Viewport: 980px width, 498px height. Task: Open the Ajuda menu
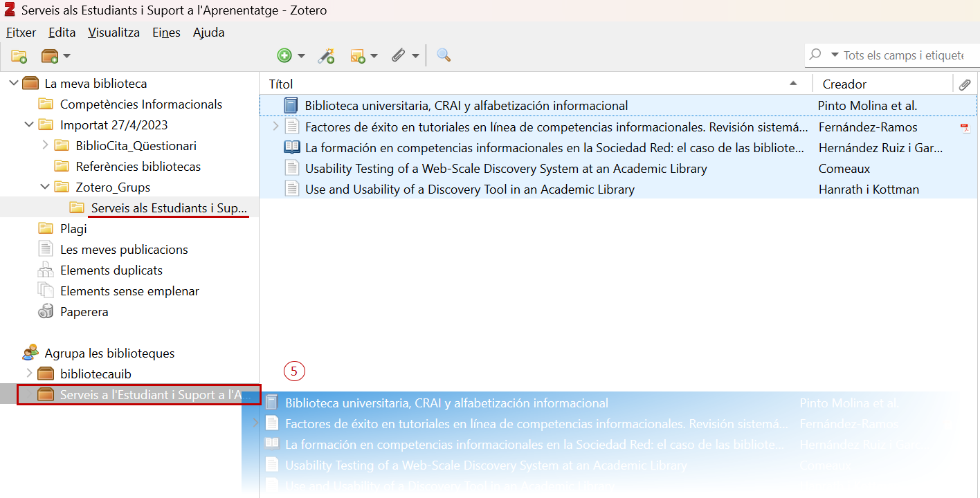click(208, 33)
